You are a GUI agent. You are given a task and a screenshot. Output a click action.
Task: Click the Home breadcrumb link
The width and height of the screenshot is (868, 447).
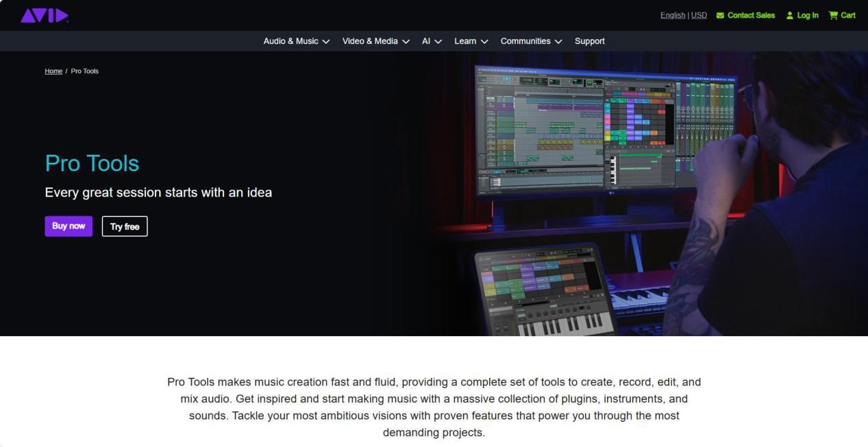point(53,71)
